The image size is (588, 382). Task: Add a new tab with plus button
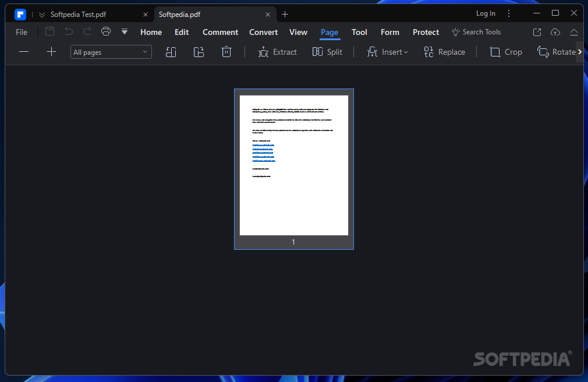click(x=285, y=14)
